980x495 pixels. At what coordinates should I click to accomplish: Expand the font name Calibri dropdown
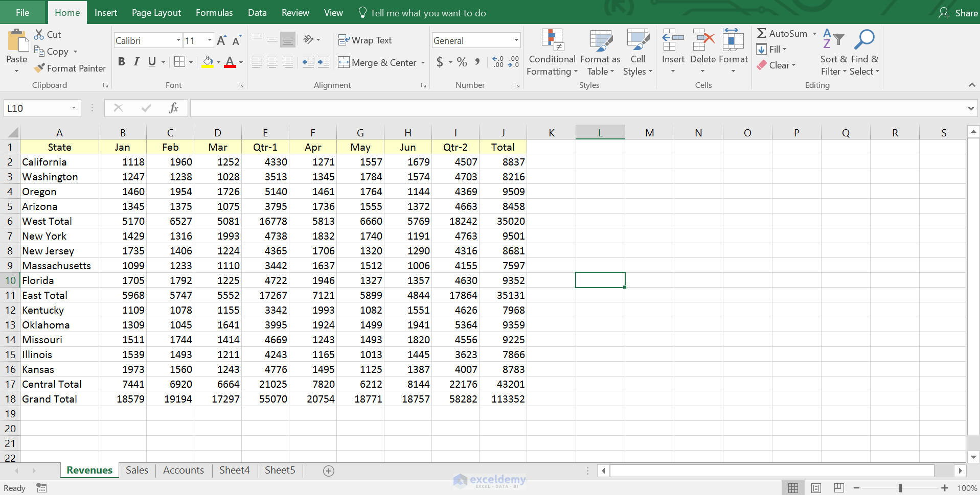tap(178, 40)
